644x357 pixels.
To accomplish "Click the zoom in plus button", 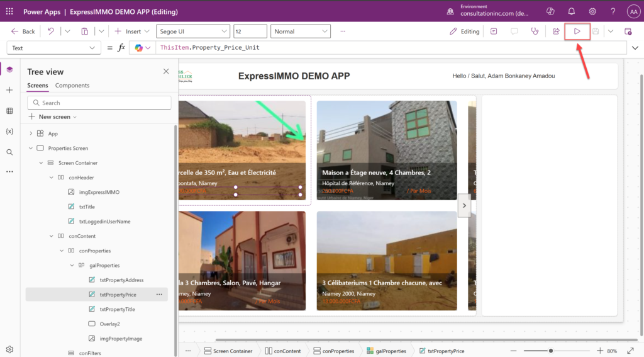I will (x=599, y=351).
